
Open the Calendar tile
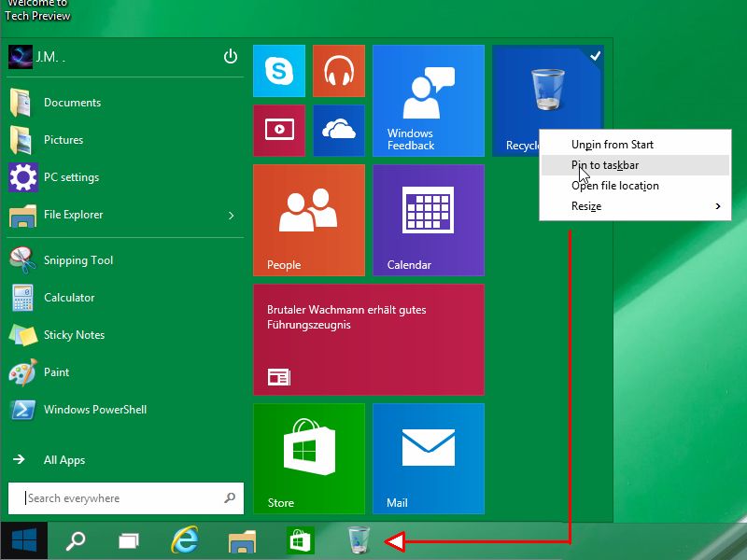point(429,220)
